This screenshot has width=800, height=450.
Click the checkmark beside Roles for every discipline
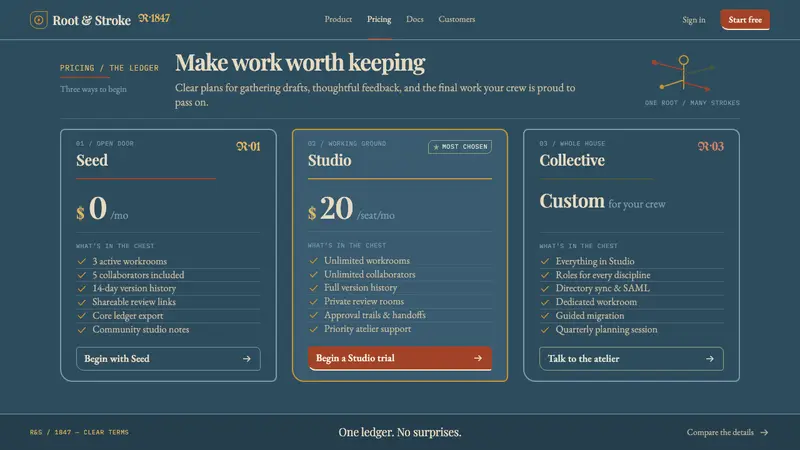545,275
